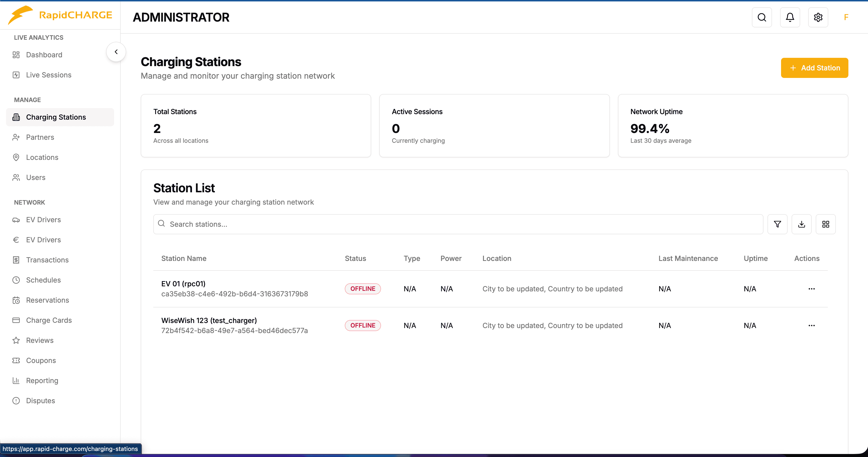Open the user profile avatar F

point(846,17)
